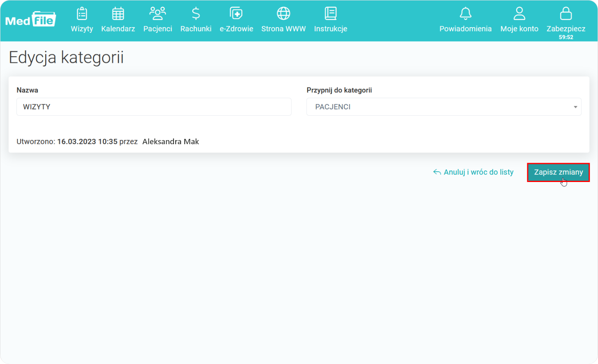The height and width of the screenshot is (364, 598).
Task: Click the Przypnij do kategorii label
Action: click(x=339, y=90)
